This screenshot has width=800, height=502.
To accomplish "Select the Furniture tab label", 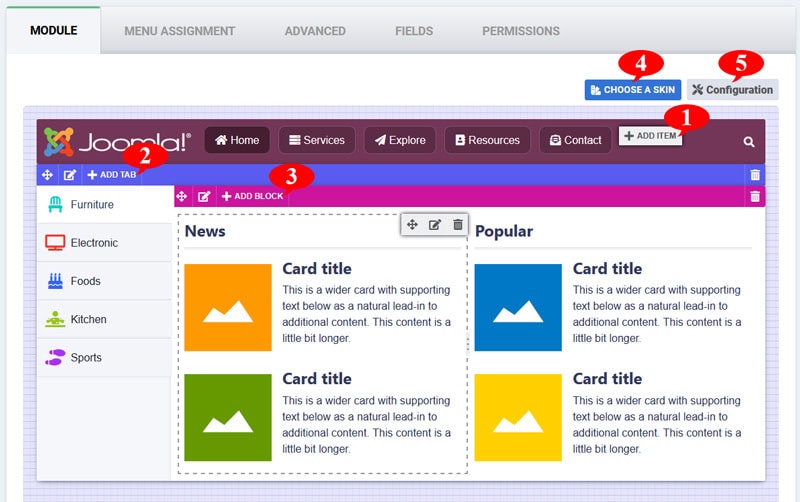I will pos(92,205).
